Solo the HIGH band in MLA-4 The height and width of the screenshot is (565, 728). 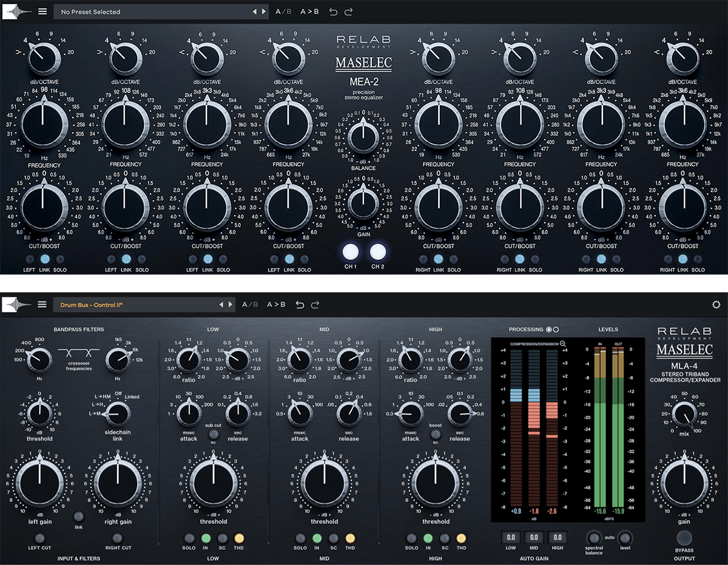[x=411, y=538]
